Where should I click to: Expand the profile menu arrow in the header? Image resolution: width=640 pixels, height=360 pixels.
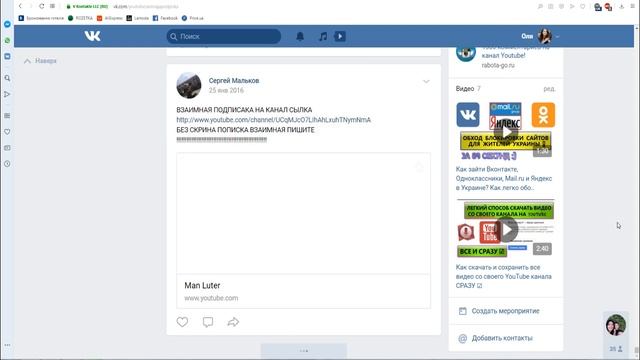pos(558,37)
